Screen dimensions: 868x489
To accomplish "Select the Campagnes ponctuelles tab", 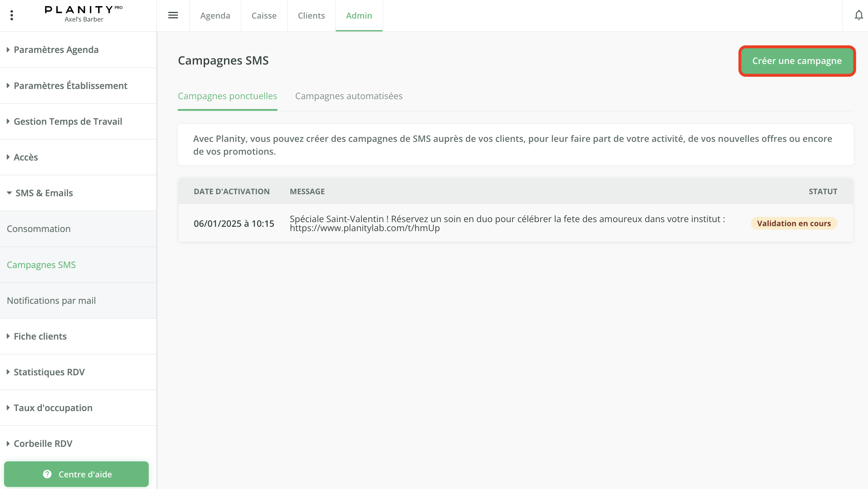I will (x=227, y=96).
